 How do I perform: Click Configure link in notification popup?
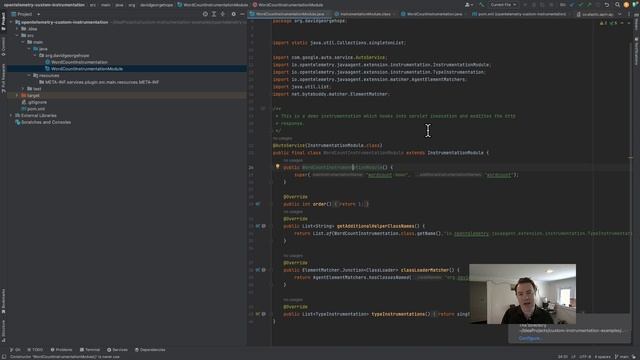point(529,338)
